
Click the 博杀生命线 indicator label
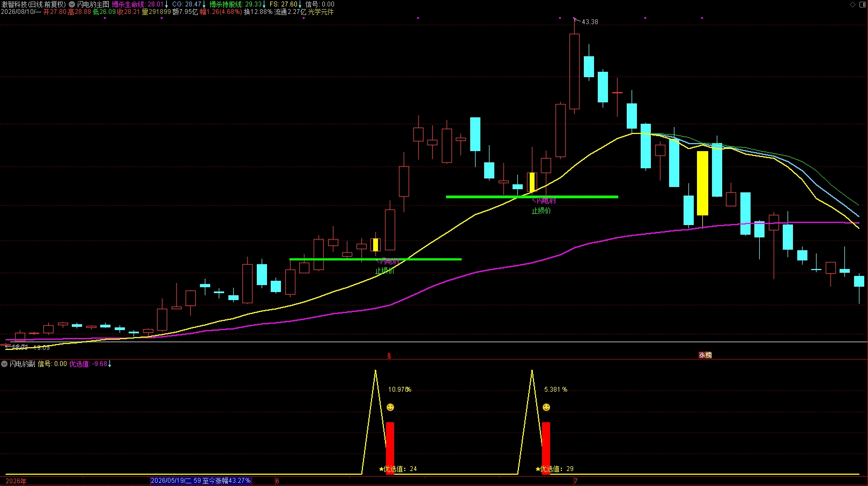(x=128, y=4)
